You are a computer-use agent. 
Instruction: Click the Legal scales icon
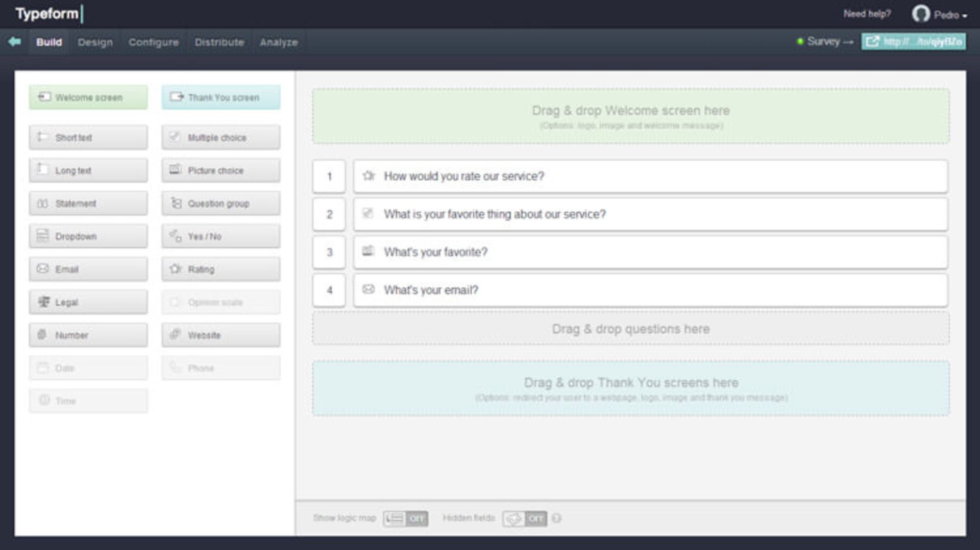pos(44,302)
